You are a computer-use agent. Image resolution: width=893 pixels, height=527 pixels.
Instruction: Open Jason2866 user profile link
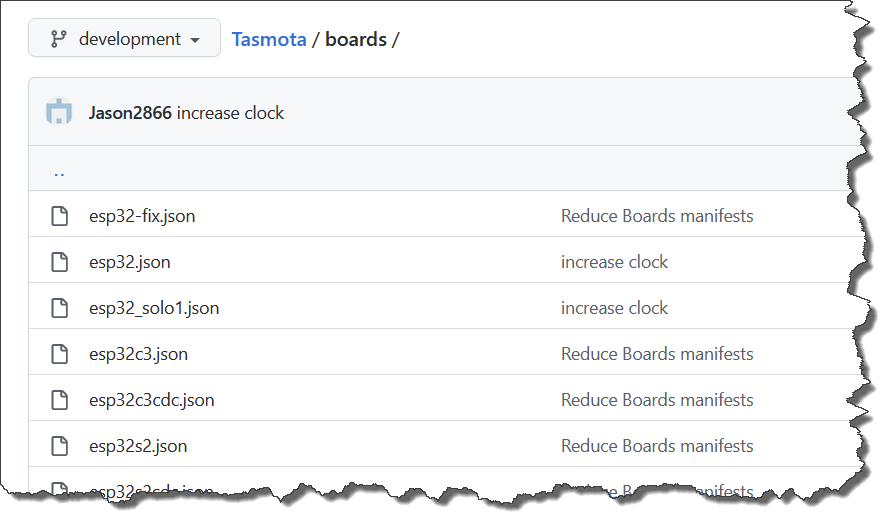click(x=130, y=113)
